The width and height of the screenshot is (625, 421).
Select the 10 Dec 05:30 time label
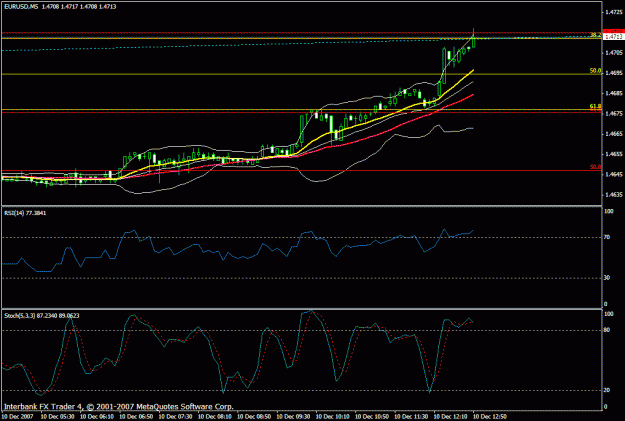pyautogui.click(x=57, y=417)
